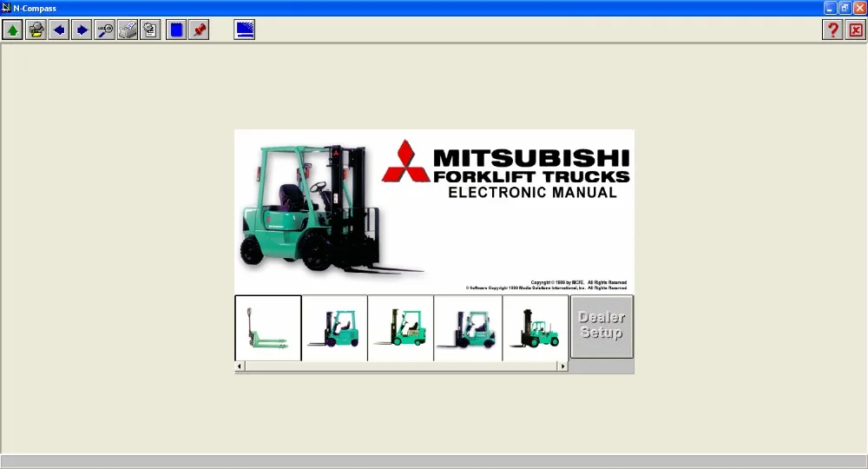The width and height of the screenshot is (868, 469).
Task: Click the thumbnail strip right scroll arrow
Action: [x=563, y=366]
